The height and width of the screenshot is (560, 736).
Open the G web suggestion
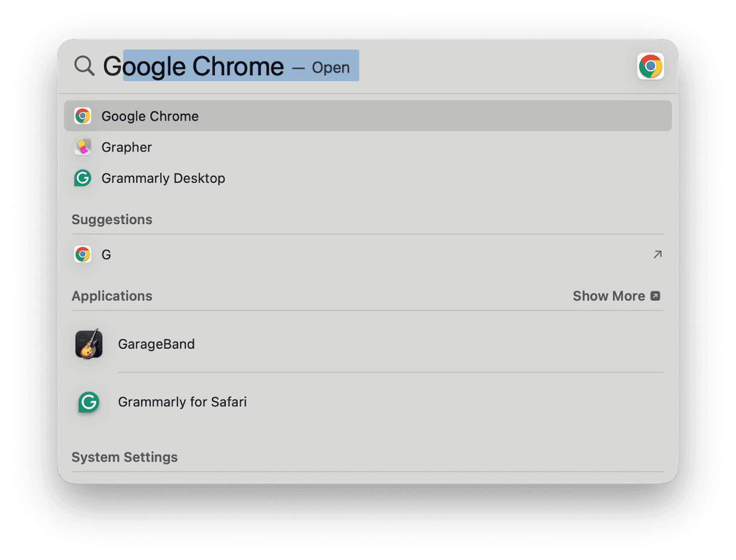[x=107, y=254]
